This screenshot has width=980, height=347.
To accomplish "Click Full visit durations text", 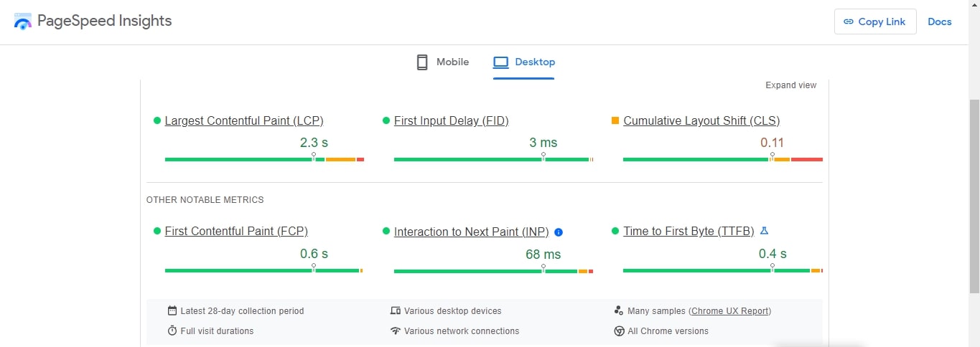I will 217,331.
